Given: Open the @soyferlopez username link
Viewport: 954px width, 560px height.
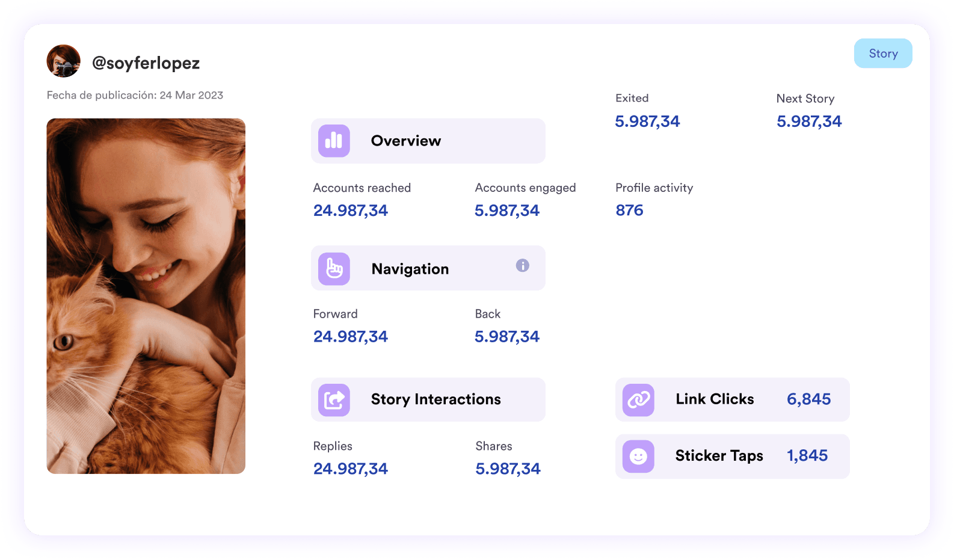Looking at the screenshot, I should pyautogui.click(x=146, y=63).
